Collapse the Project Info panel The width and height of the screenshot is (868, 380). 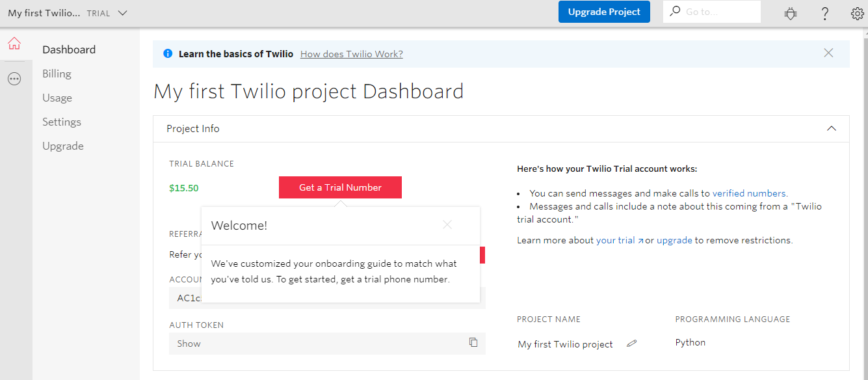[831, 129]
